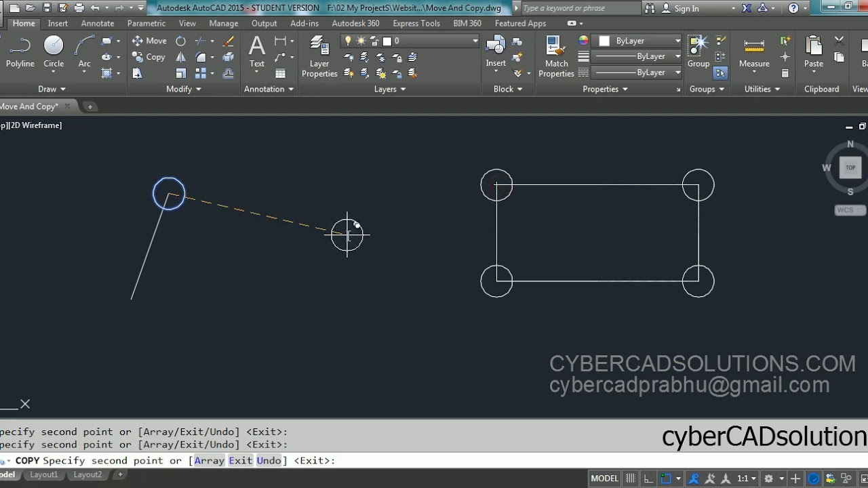Toggle auto-scale annotation in status bar

tap(709, 479)
